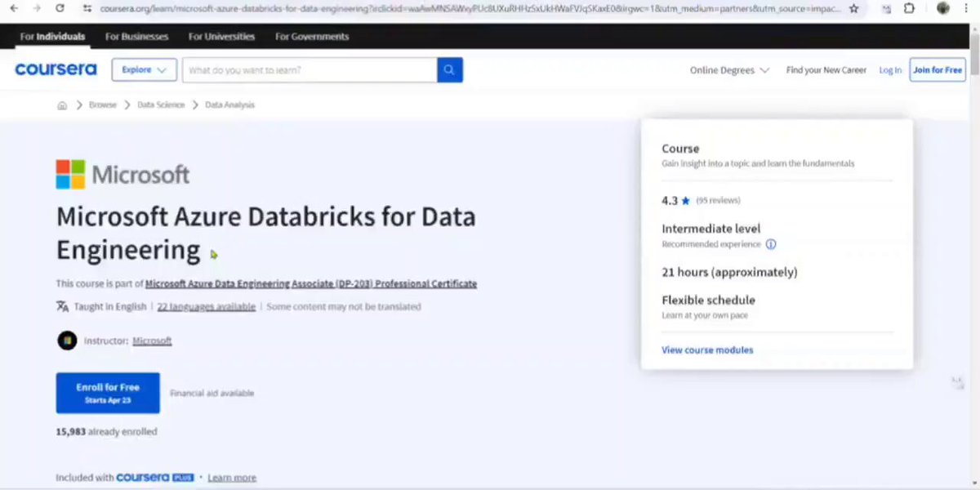Click the Data Science breadcrumb
The width and height of the screenshot is (980, 490).
pos(161,105)
